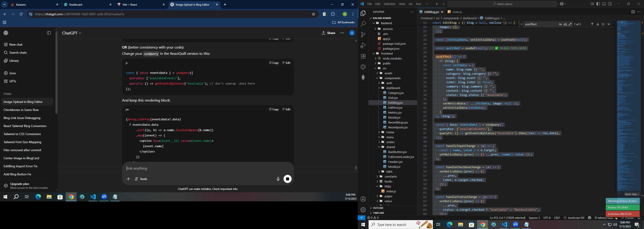The width and height of the screenshot is (644, 229).
Task: Expand the TIMELINE section
Action: (379, 213)
